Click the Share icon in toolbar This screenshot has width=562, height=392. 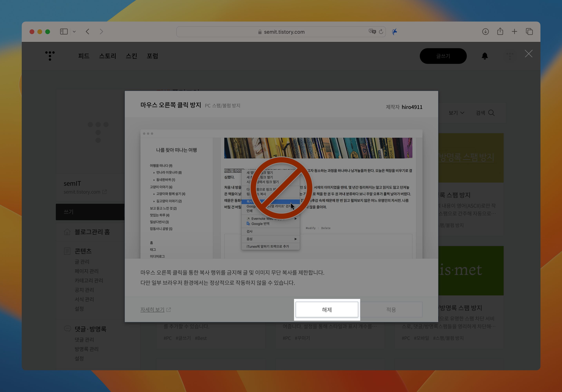(500, 32)
